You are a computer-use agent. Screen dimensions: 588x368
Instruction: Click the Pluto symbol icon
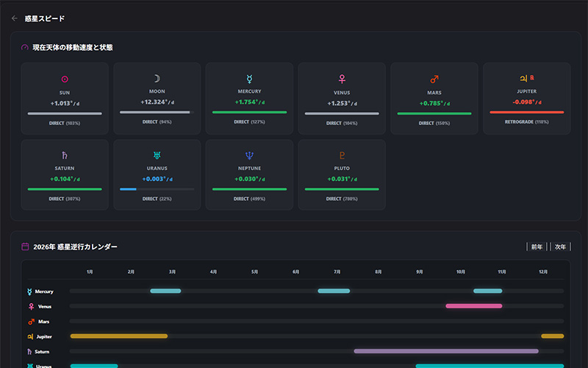pyautogui.click(x=342, y=155)
